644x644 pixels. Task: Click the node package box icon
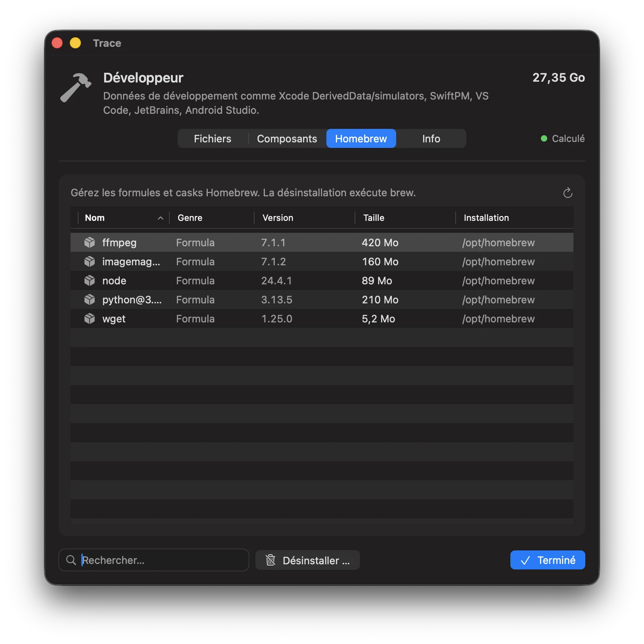pyautogui.click(x=90, y=280)
